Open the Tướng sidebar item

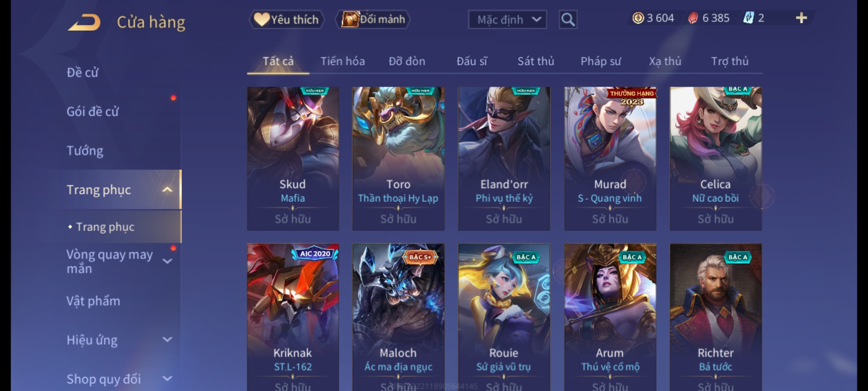pos(85,151)
